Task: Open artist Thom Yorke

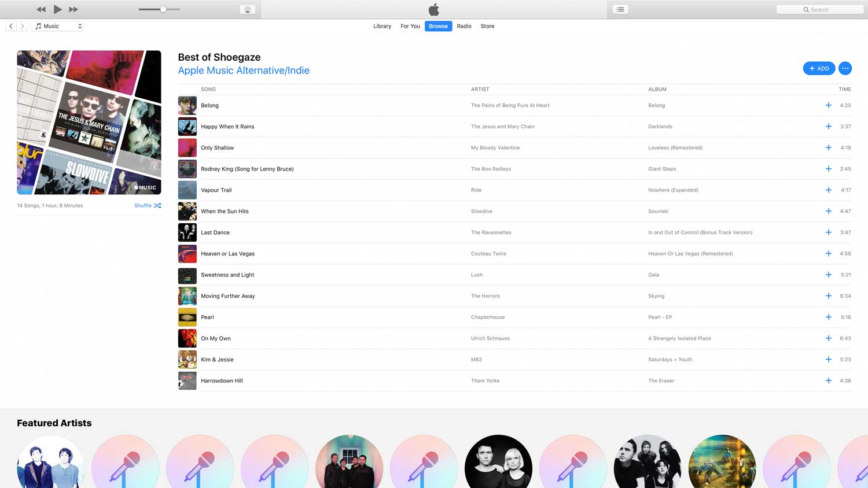Action: click(485, 380)
